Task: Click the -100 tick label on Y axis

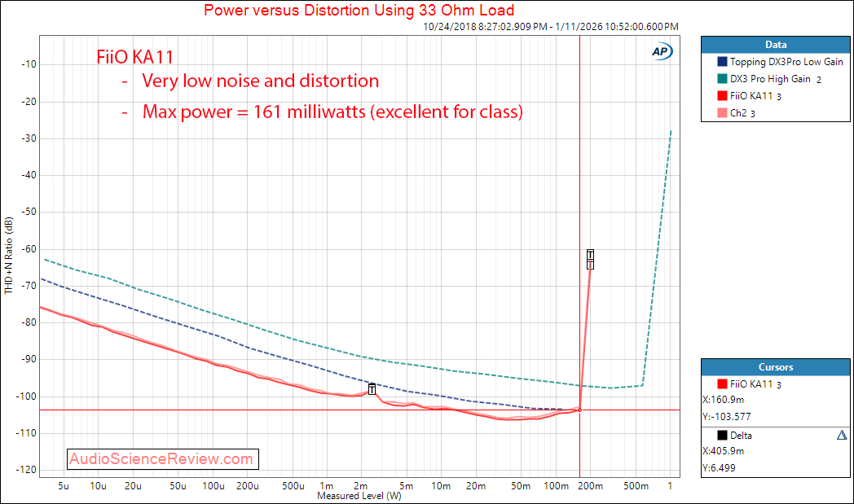Action: click(25, 397)
